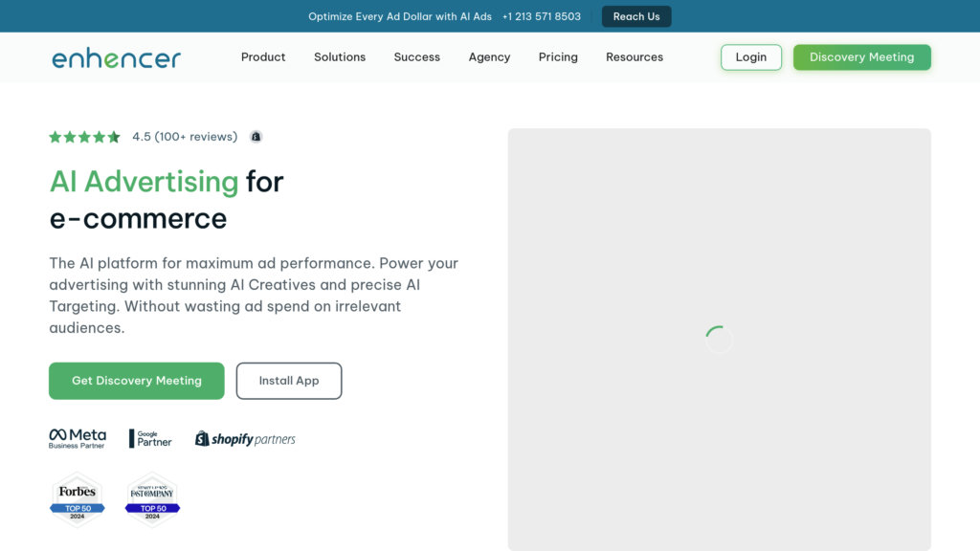The width and height of the screenshot is (980, 551).
Task: Navigate to Pricing
Action: [558, 57]
